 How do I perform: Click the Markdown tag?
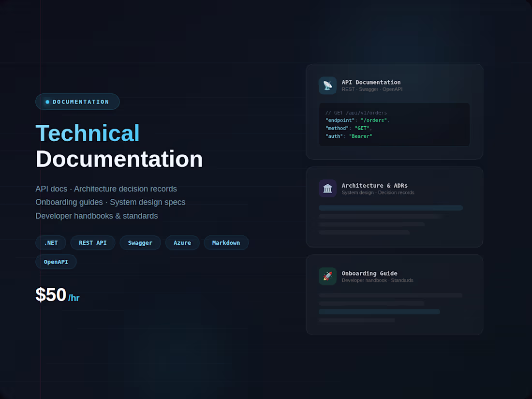226,243
